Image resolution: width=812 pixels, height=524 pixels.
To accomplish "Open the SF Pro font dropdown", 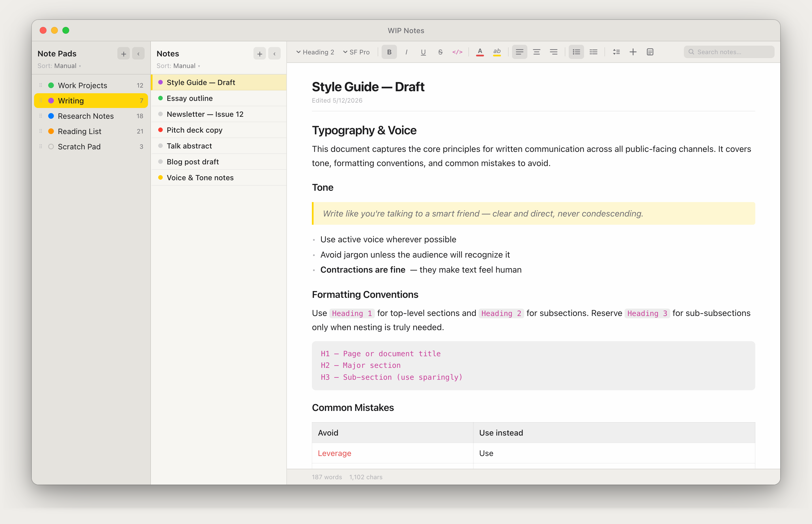I will coord(356,52).
